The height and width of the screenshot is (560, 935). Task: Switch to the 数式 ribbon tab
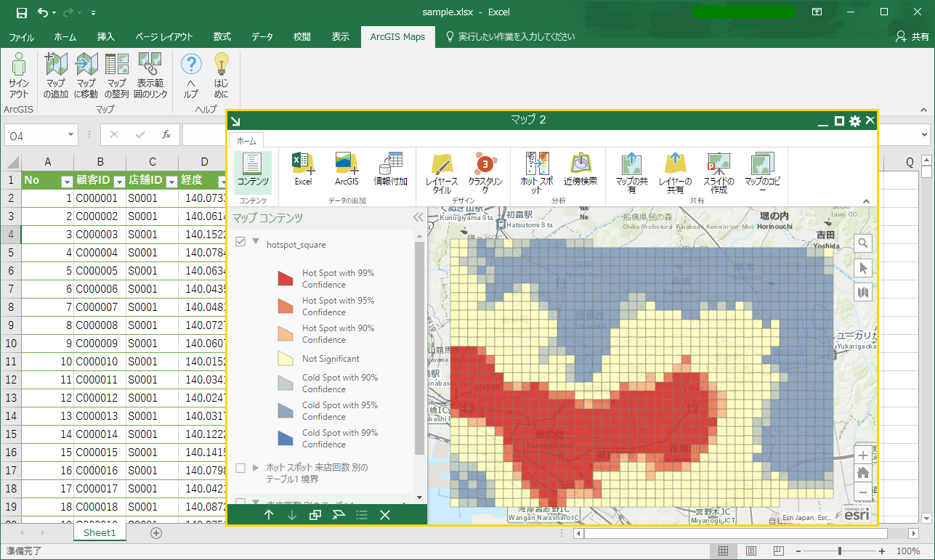point(222,37)
